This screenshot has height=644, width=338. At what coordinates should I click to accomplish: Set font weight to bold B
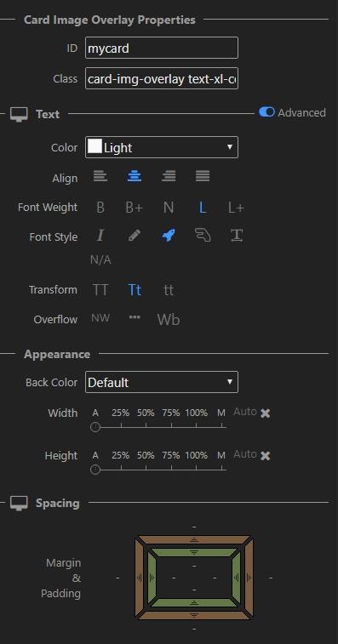pyautogui.click(x=100, y=208)
